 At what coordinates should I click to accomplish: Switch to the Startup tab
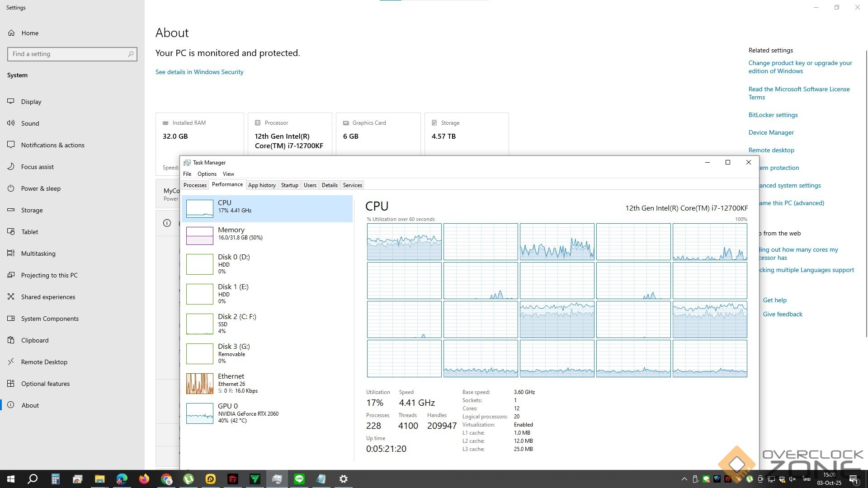pyautogui.click(x=289, y=185)
